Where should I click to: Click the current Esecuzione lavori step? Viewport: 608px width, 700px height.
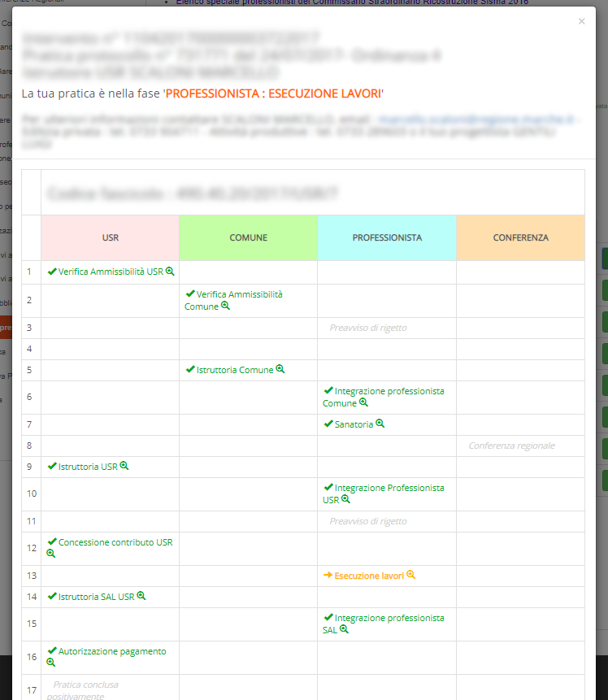(369, 576)
